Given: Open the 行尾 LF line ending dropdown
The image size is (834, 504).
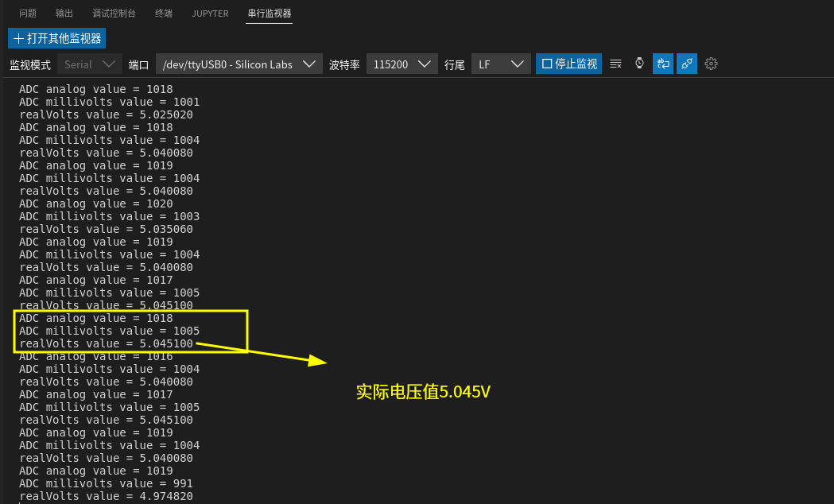Looking at the screenshot, I should point(501,64).
